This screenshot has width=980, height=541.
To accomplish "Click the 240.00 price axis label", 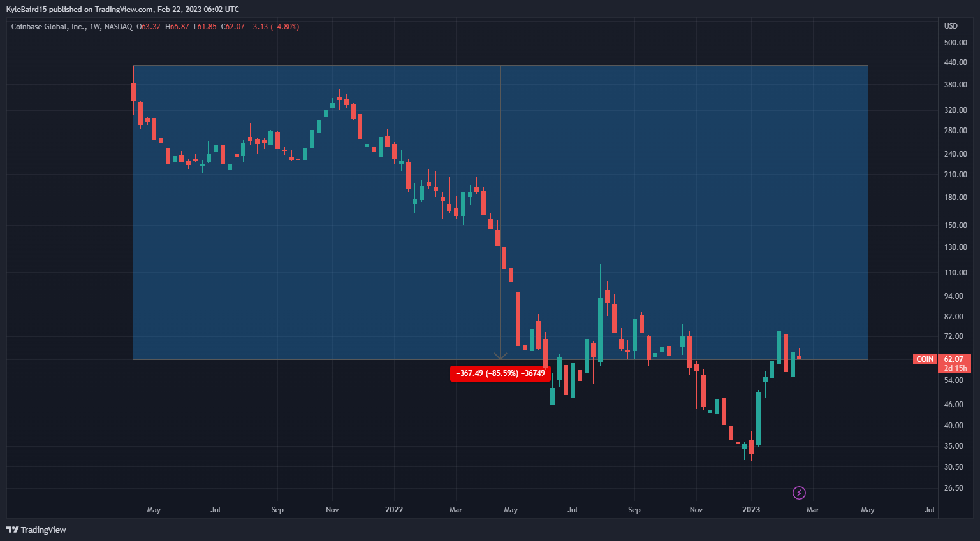I will pos(956,154).
